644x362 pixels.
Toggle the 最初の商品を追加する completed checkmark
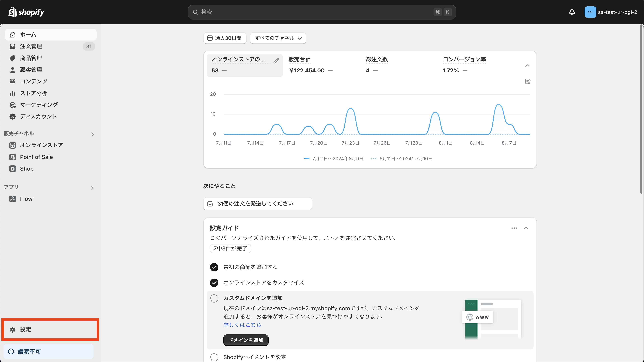pos(214,267)
